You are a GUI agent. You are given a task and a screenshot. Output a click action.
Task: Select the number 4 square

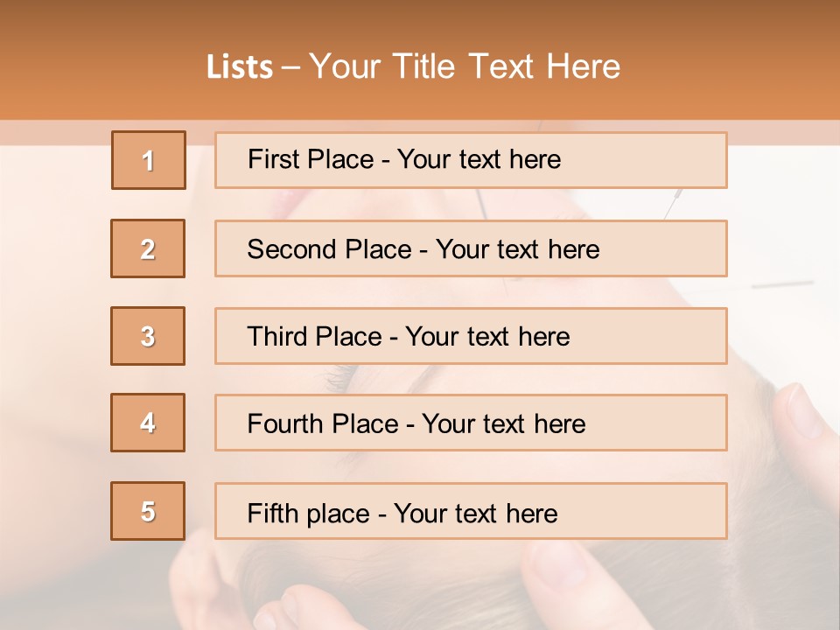[x=148, y=423]
